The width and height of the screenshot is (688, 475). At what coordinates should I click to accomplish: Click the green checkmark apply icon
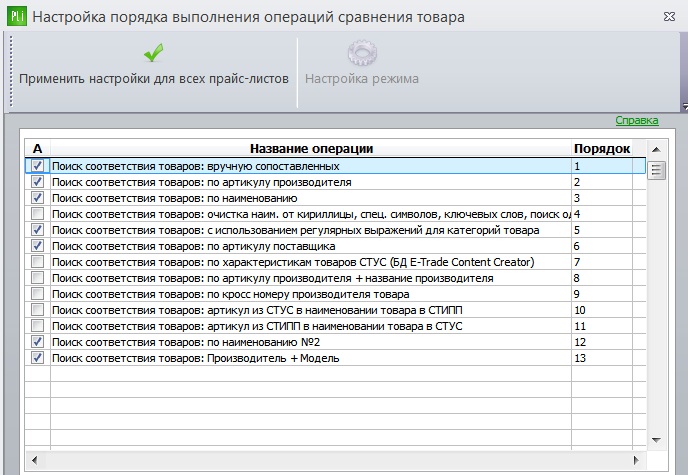point(154,53)
